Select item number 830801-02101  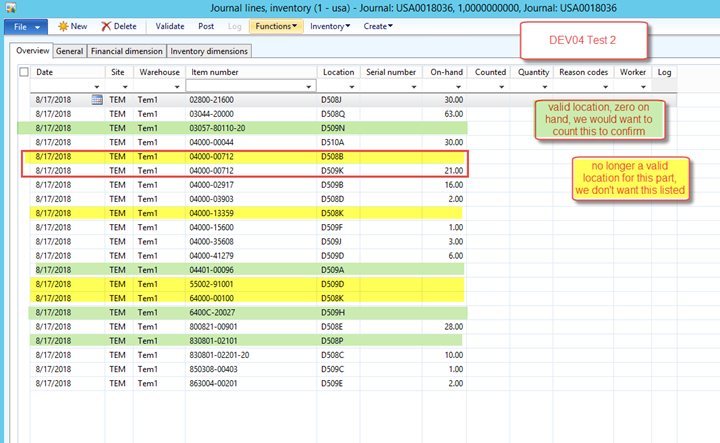(x=213, y=341)
